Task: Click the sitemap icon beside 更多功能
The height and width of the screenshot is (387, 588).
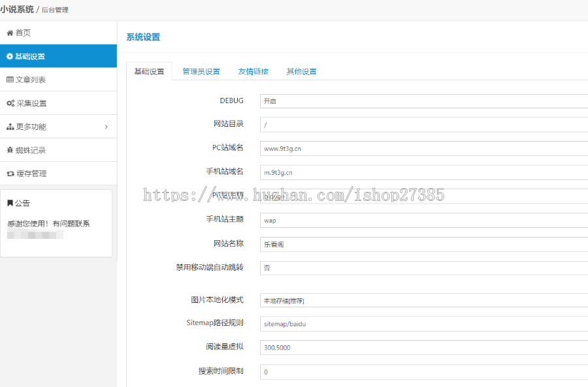Action: (9, 126)
